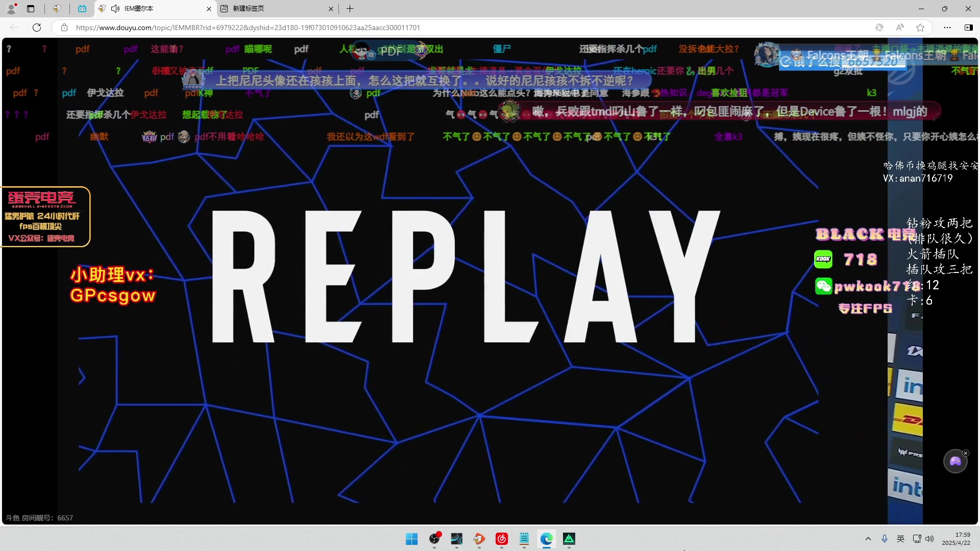Click the greyed Edge logo in address bar

click(x=879, y=28)
